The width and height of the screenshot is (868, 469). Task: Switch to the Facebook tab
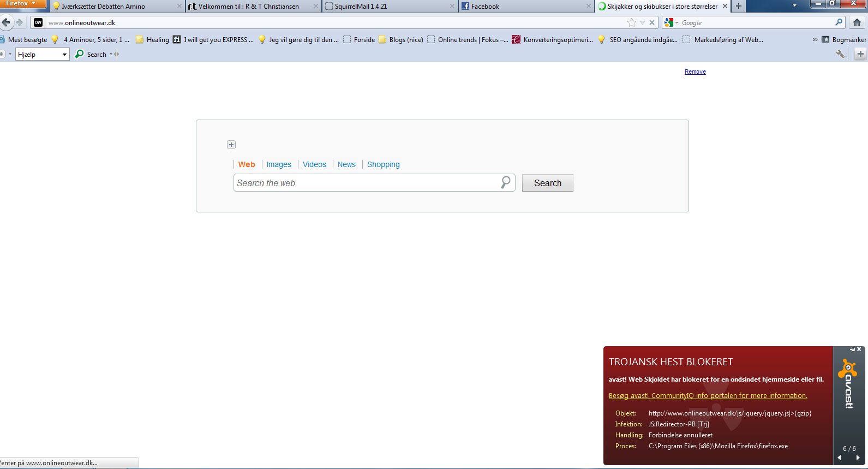click(x=526, y=7)
